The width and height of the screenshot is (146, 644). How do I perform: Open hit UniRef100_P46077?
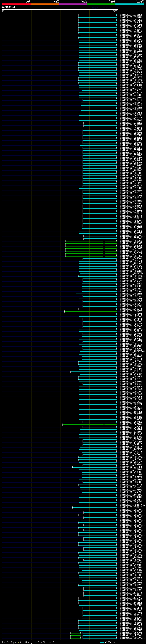131,93
